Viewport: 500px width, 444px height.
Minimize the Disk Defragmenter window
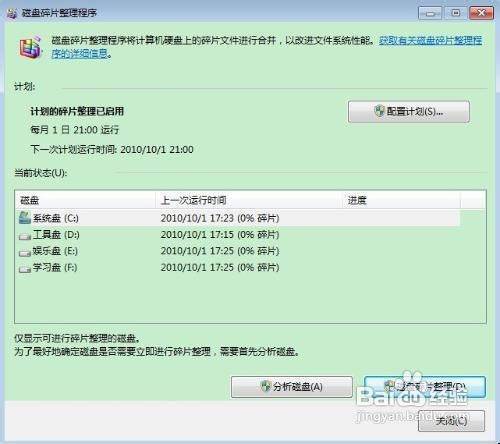(x=430, y=13)
